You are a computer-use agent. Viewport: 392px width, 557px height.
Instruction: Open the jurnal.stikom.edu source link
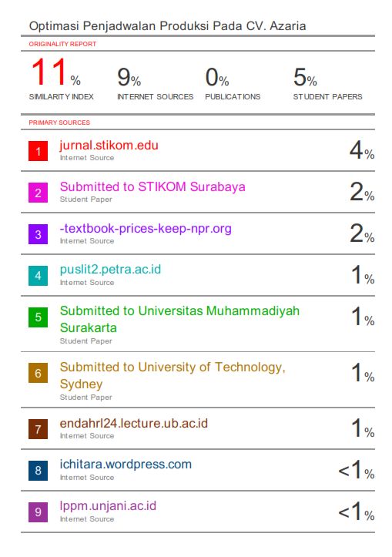(109, 146)
